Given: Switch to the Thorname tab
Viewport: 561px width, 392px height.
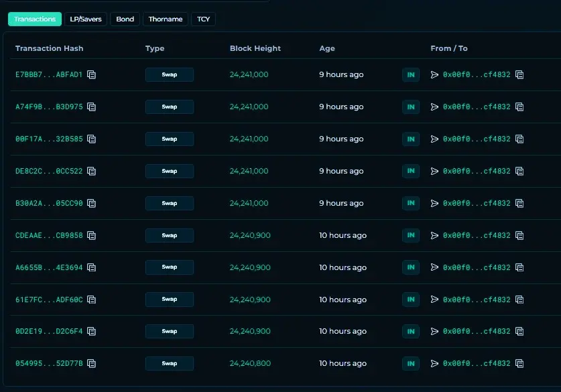Looking at the screenshot, I should click(166, 19).
